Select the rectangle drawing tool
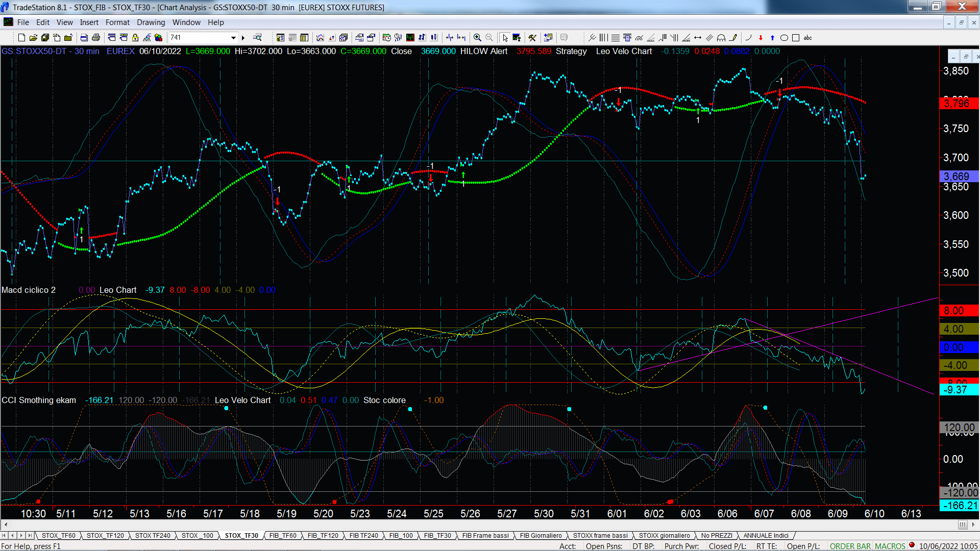This screenshot has height=551, width=980. [796, 38]
